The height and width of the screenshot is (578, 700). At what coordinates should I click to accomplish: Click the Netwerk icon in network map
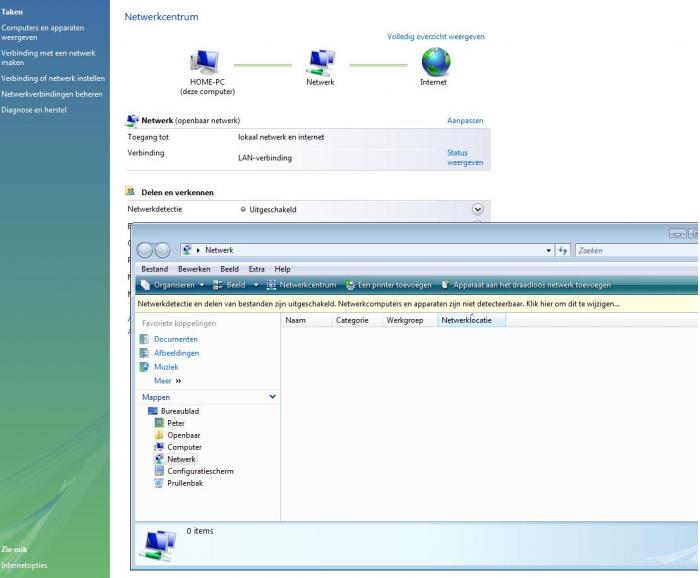[x=321, y=64]
